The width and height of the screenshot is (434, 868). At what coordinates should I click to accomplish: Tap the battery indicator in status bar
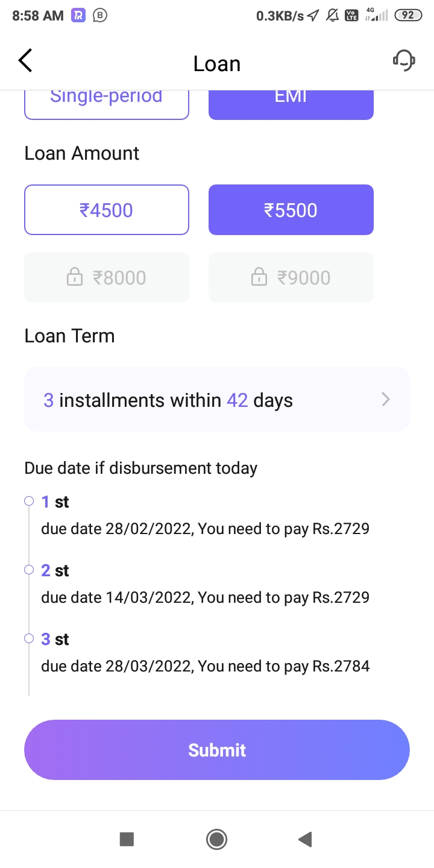coord(408,16)
